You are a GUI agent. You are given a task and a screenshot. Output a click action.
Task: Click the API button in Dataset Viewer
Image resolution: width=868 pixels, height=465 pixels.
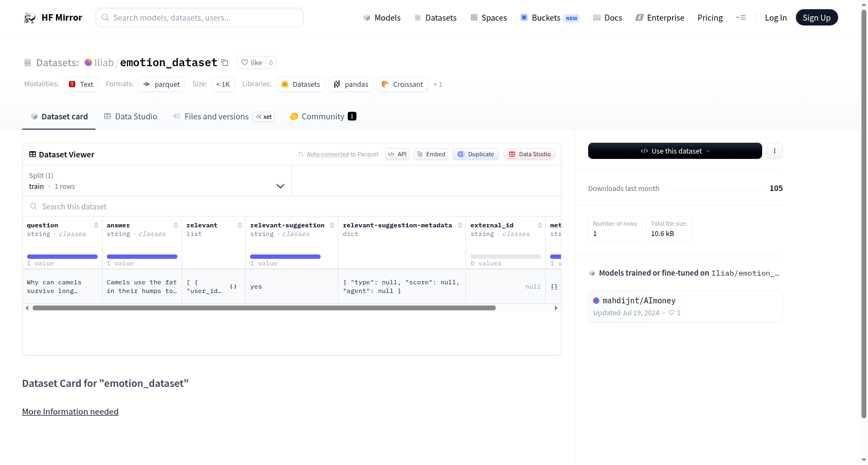click(397, 154)
